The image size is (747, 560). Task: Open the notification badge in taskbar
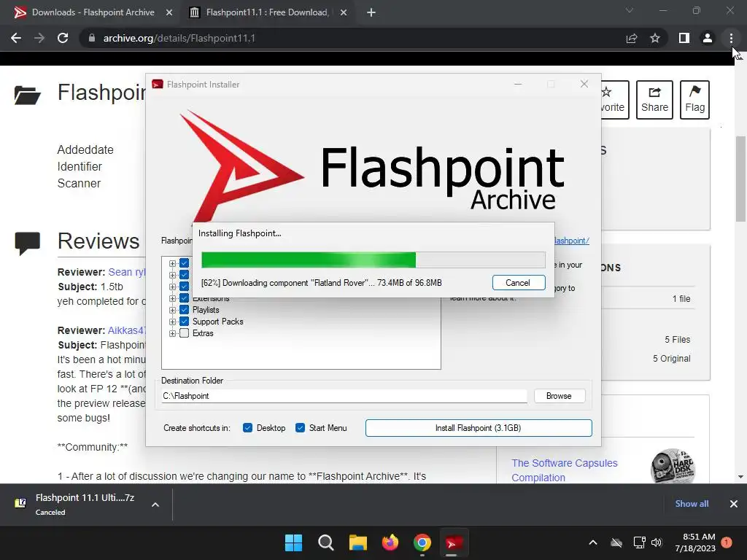click(x=727, y=542)
